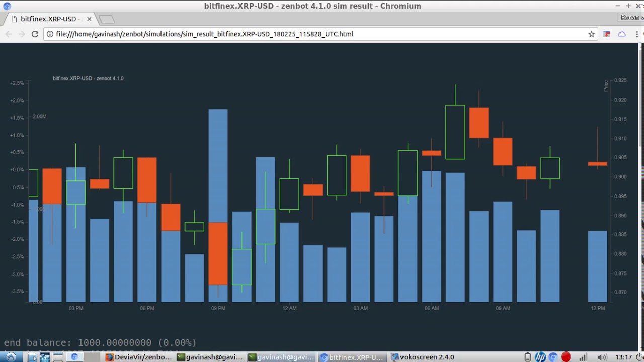Click the chart title bitfinex.XRP-USD - zenbot 4.1.0
Viewport: 644px width, 362px height.
[x=88, y=78]
